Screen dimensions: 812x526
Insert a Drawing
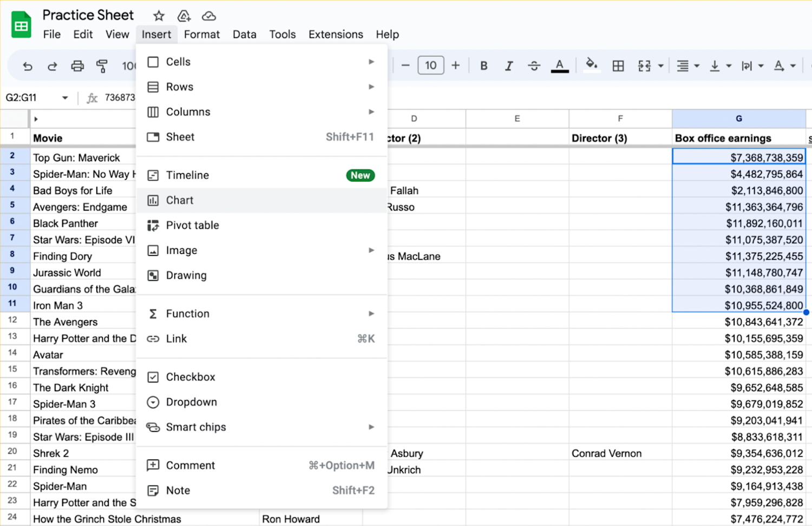261,275
